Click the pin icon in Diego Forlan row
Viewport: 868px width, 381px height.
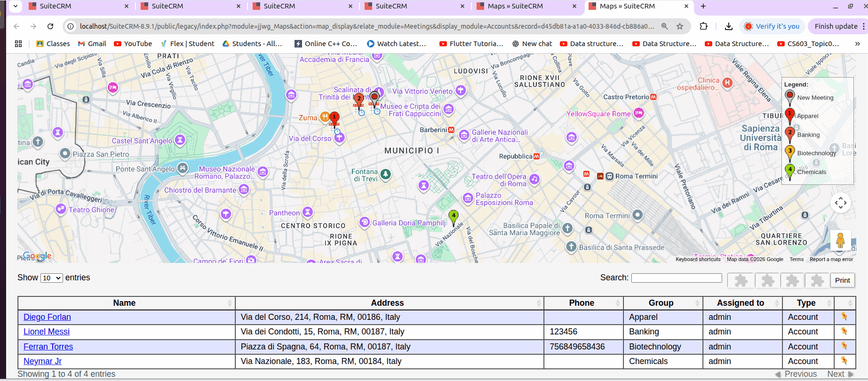coord(844,317)
